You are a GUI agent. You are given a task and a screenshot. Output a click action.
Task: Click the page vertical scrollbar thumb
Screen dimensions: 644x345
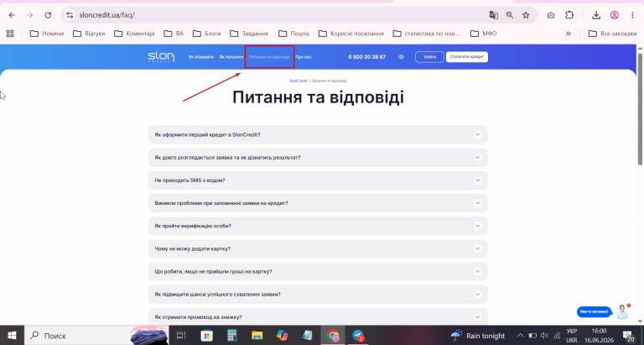[x=640, y=109]
